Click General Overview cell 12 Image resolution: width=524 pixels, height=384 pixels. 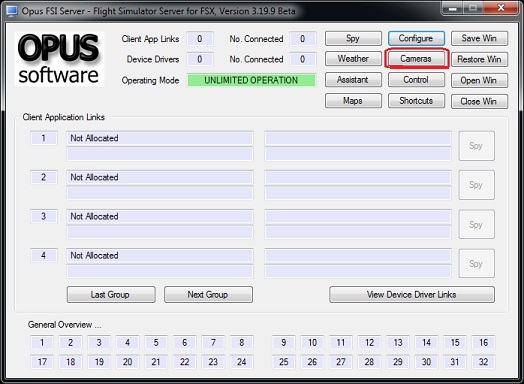tap(369, 343)
